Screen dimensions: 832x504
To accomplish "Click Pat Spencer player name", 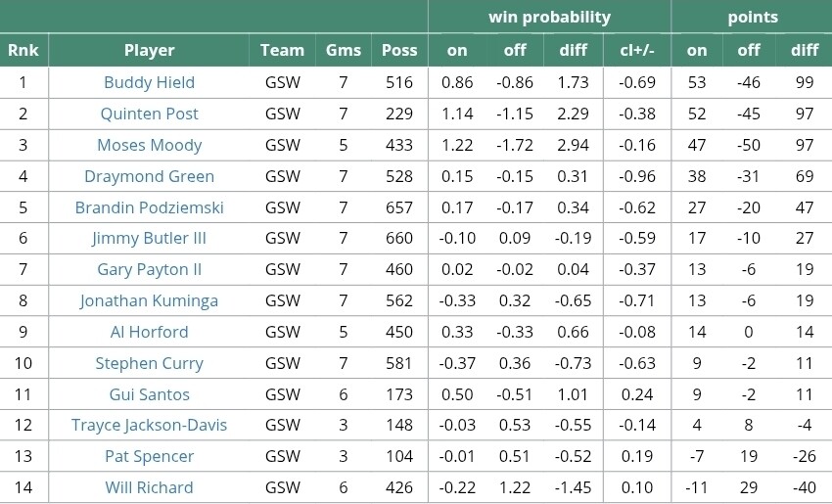I will (x=149, y=456).
